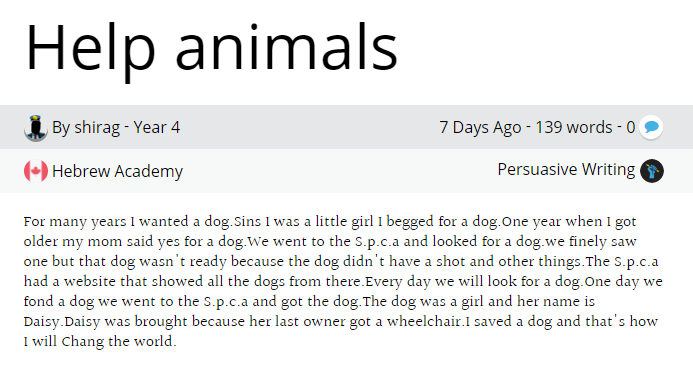Click the word 'wheelchair' in the story
Image resolution: width=693 pixels, height=366 pixels.
click(x=424, y=321)
